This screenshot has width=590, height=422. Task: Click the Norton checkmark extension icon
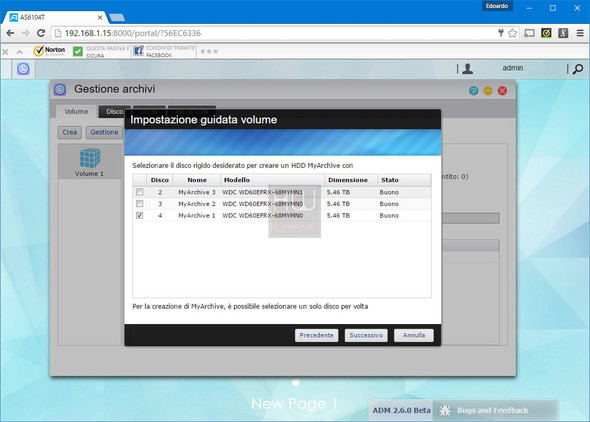546,33
